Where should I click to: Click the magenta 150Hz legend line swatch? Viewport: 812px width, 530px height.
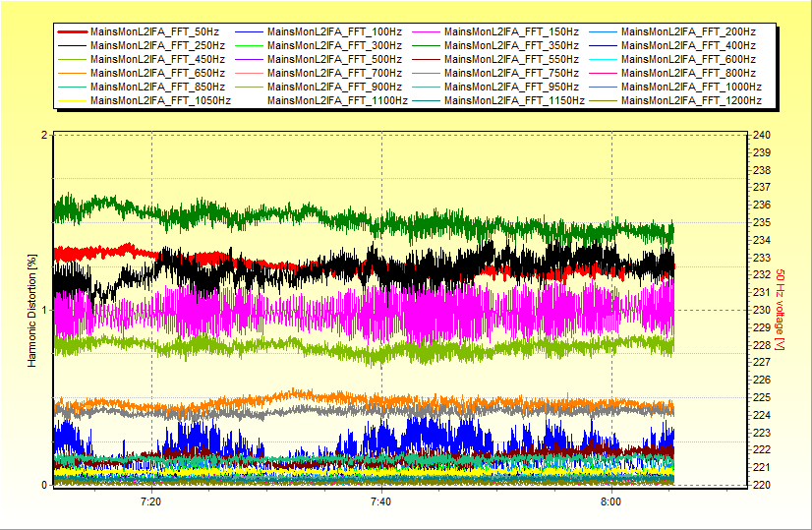click(427, 32)
